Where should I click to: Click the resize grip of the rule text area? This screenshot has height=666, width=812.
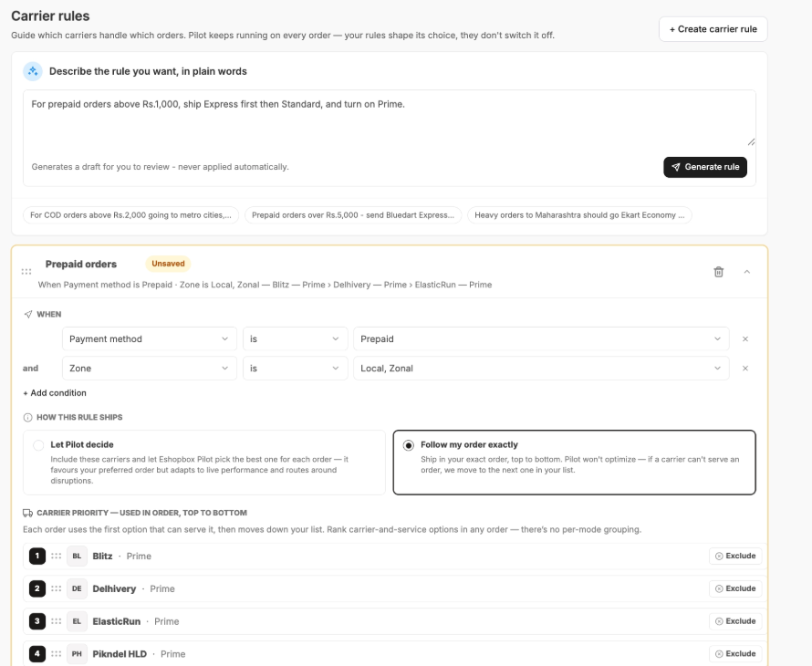(751, 142)
